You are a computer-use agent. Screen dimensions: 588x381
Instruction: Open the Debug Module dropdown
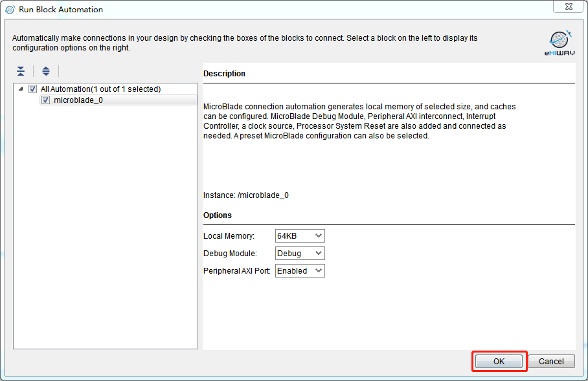coord(300,254)
